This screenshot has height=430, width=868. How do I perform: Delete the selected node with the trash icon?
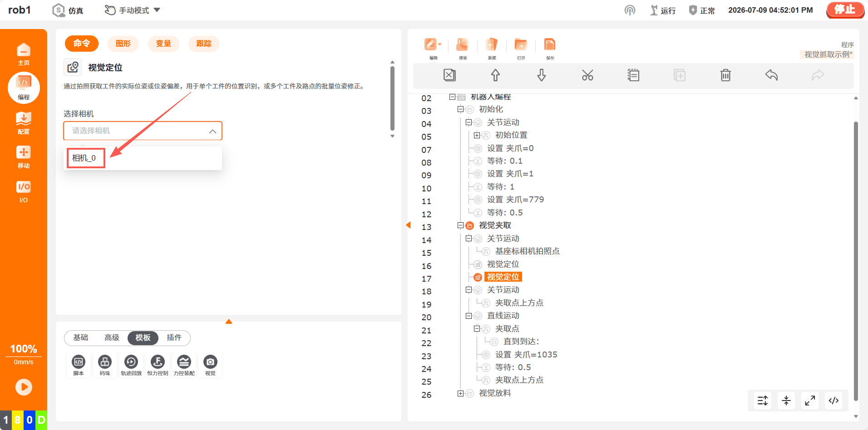point(725,75)
